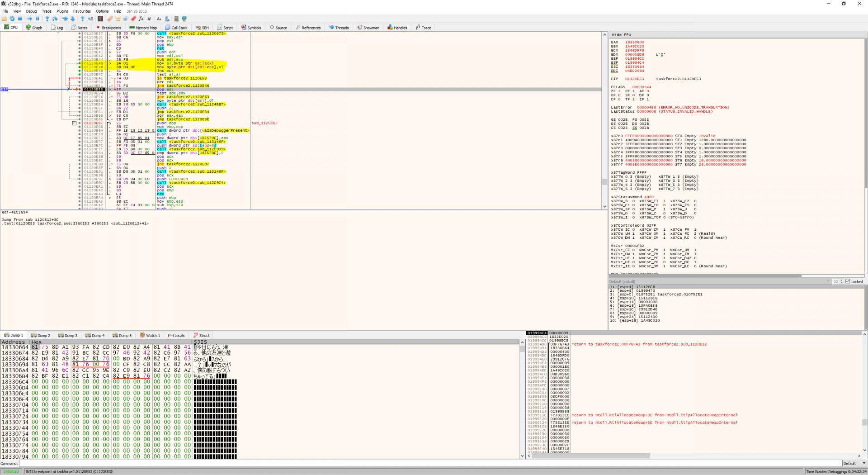
Task: Click Hide FPU in the registers panel
Action: pos(622,35)
